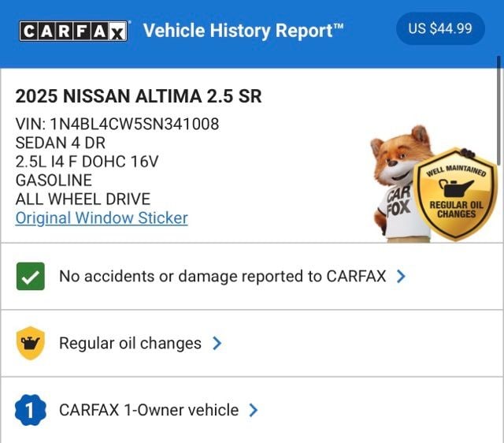This screenshot has height=443, width=504.
Task: Open the Regular oil changes row
Action: (130, 344)
